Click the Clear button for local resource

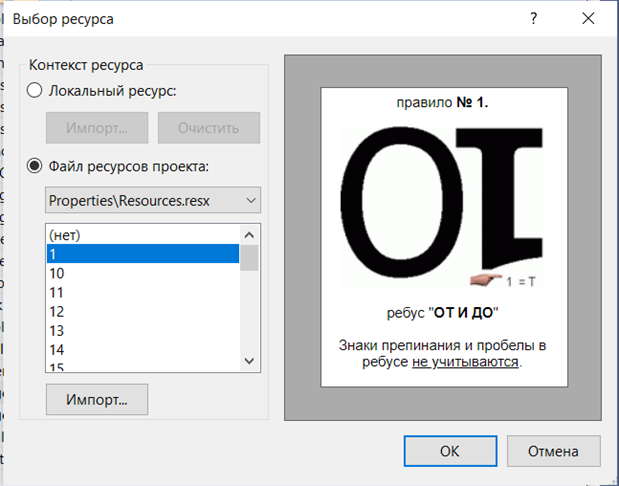click(x=208, y=128)
